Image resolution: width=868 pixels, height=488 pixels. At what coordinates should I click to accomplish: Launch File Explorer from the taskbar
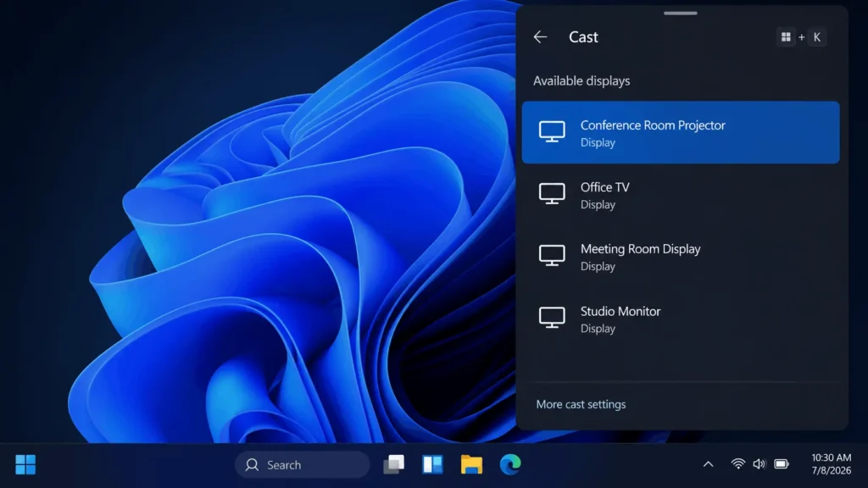tap(471, 465)
